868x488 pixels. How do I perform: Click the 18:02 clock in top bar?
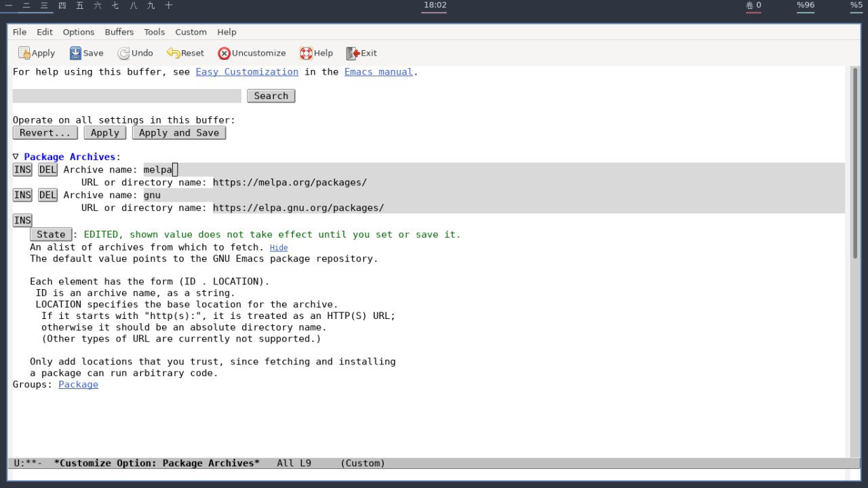(435, 5)
